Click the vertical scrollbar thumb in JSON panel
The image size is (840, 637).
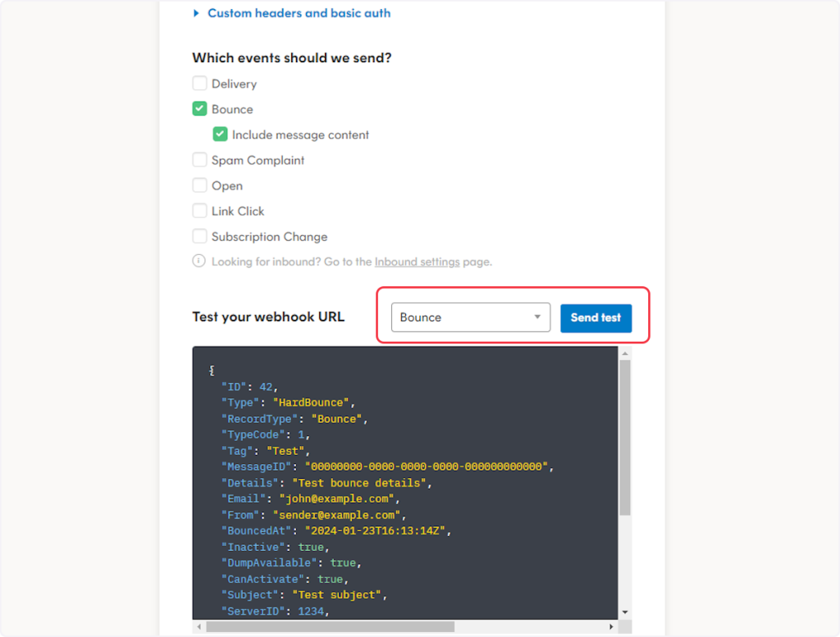point(625,435)
